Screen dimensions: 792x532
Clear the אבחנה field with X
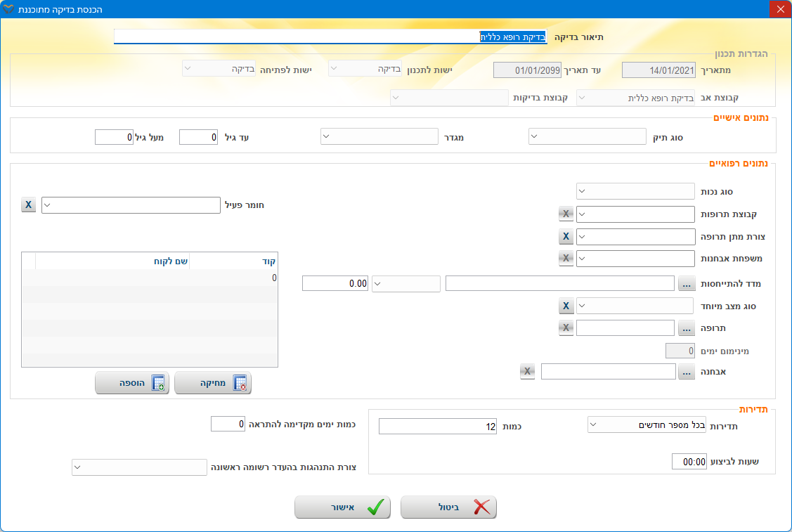click(527, 371)
